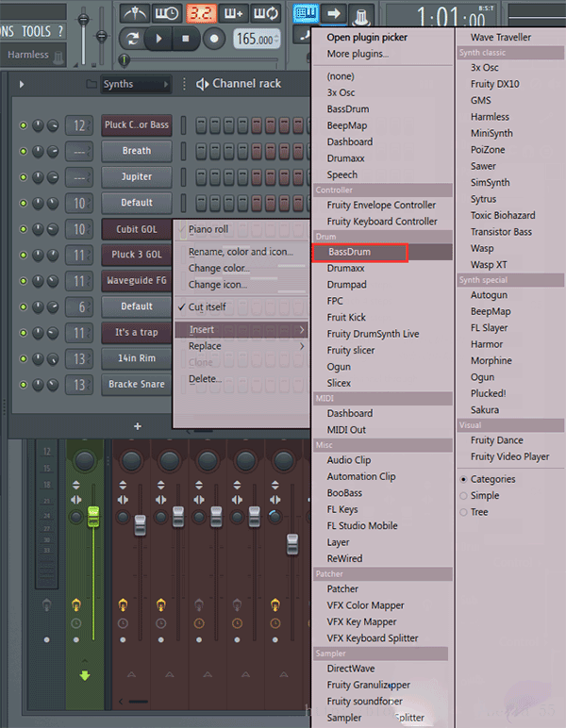
Task: Select the Jupiter channel button
Action: (x=137, y=177)
